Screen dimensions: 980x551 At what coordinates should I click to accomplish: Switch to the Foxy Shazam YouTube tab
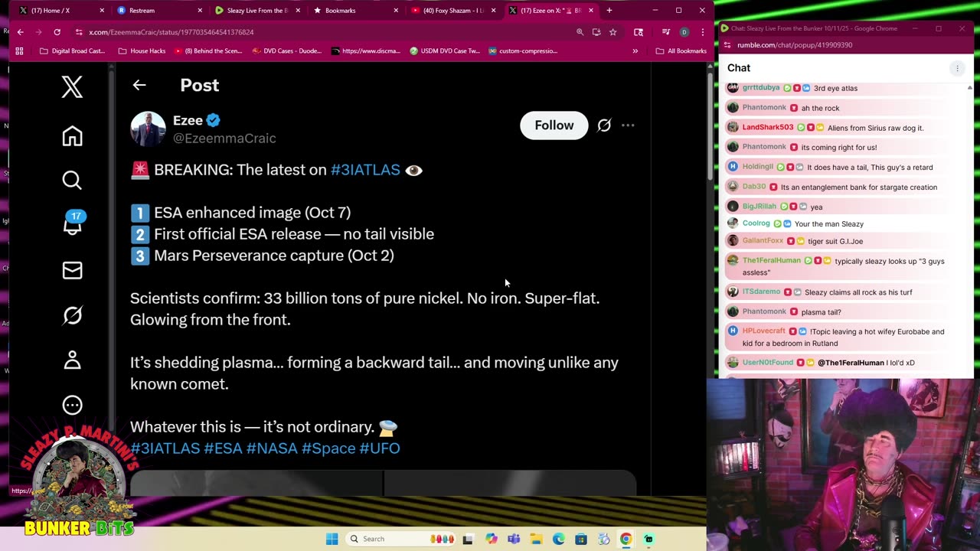(453, 11)
